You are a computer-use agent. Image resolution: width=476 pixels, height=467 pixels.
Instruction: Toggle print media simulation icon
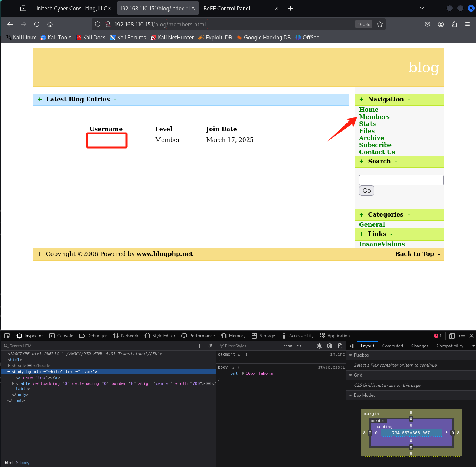point(340,346)
